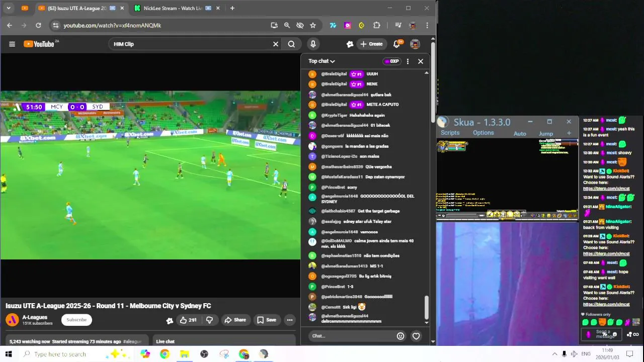Open Options menu in Skua window

[x=483, y=133]
